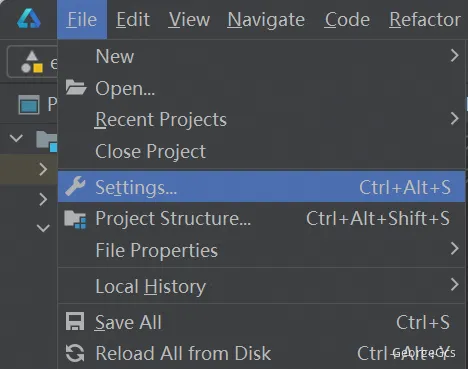Click the Project panel window icon
This screenshot has width=468, height=369.
tap(29, 105)
